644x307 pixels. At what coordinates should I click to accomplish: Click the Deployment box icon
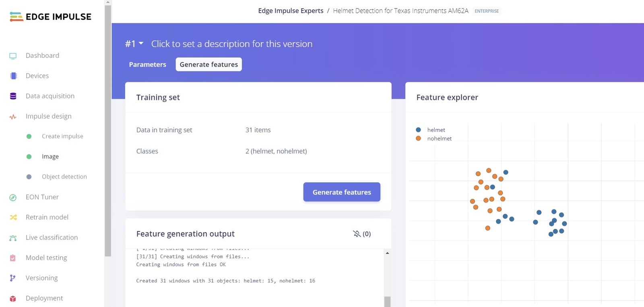click(x=13, y=299)
